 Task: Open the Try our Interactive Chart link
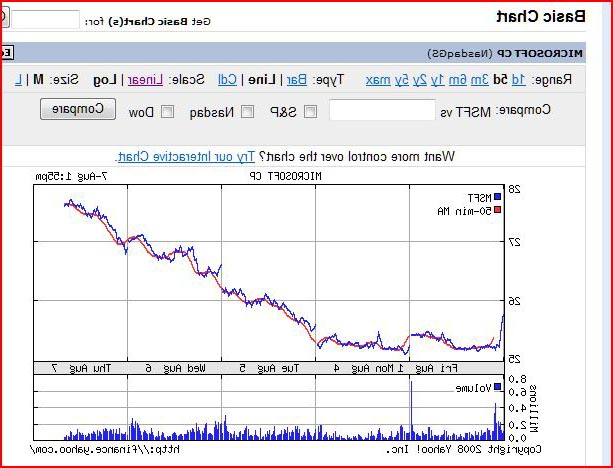[x=186, y=157]
